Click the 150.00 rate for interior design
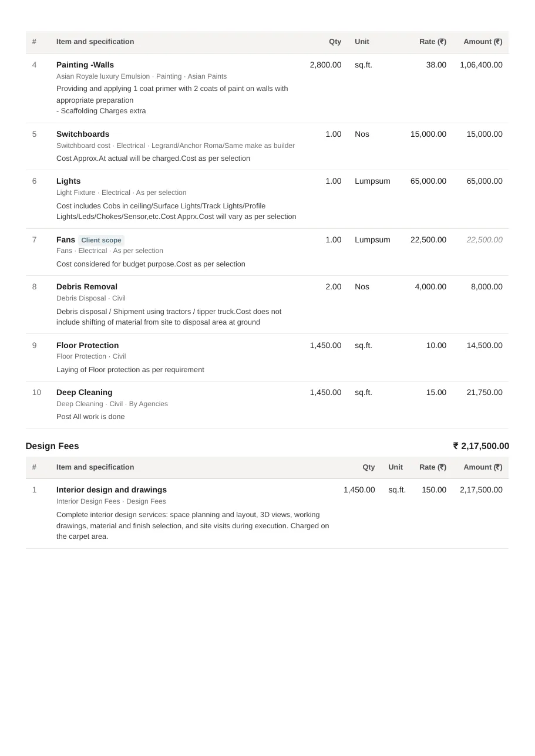 [434, 490]
